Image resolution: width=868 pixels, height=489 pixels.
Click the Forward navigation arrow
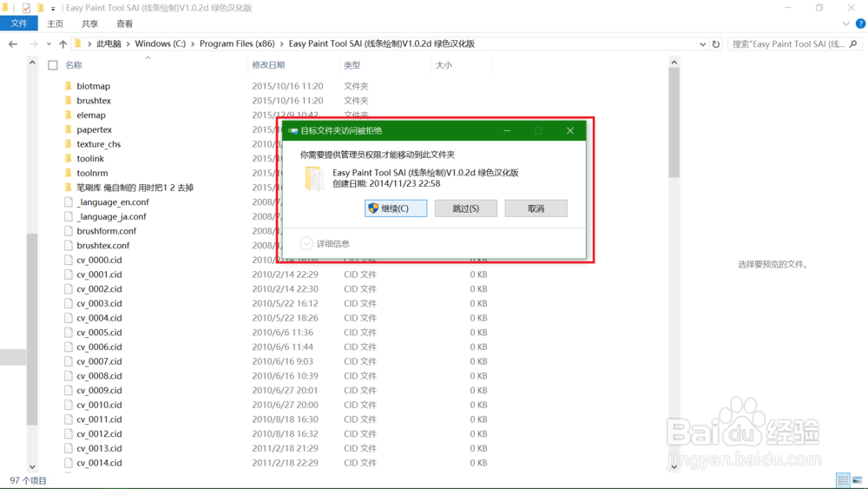pos(33,43)
